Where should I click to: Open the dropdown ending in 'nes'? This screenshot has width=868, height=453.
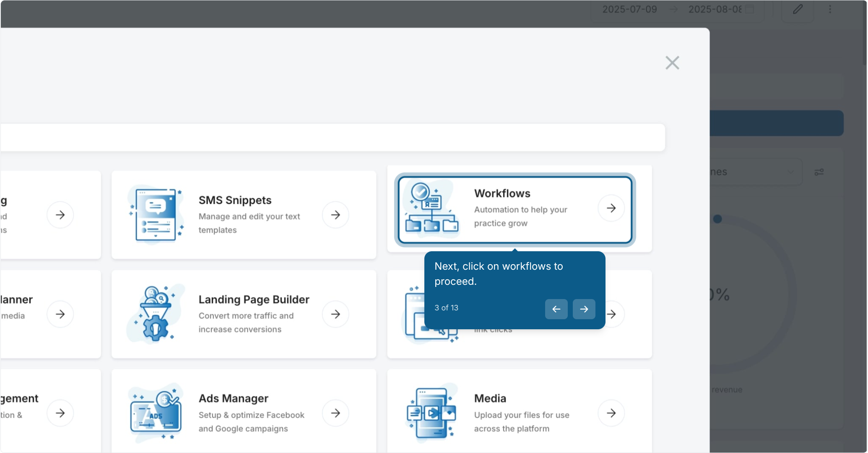coord(756,172)
